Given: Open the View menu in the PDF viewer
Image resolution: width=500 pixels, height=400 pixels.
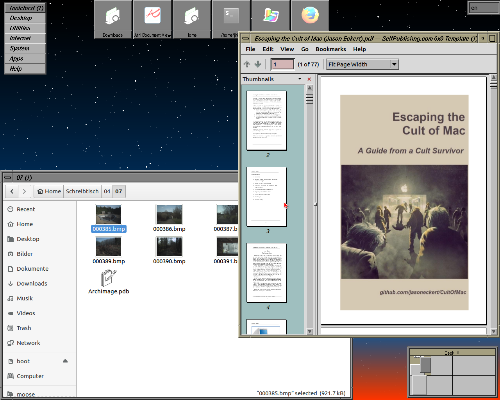Looking at the screenshot, I should 287,49.
